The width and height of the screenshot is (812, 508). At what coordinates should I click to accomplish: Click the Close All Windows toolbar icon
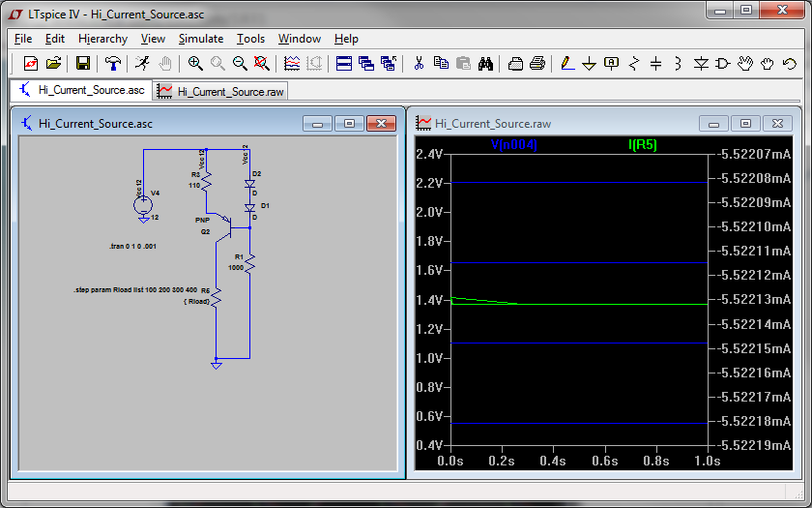389,64
